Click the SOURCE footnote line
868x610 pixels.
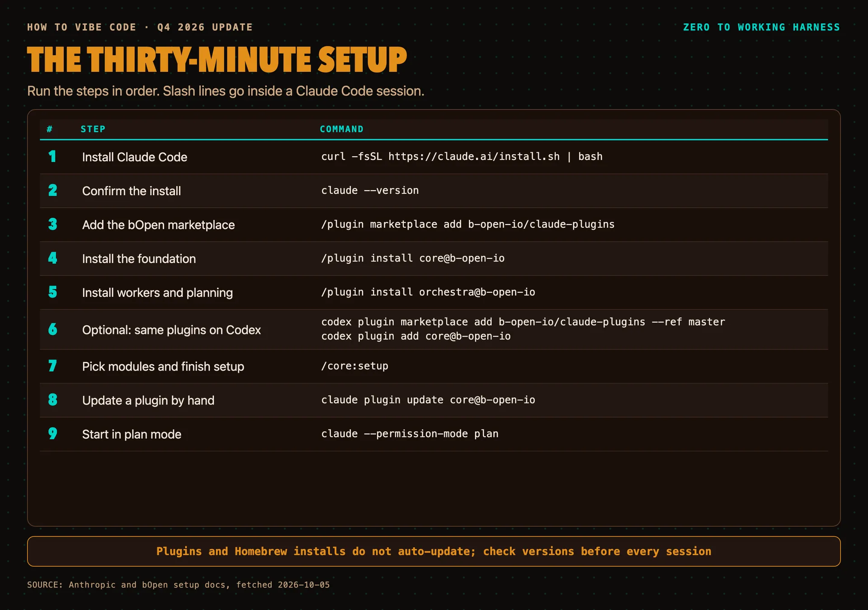pos(178,585)
